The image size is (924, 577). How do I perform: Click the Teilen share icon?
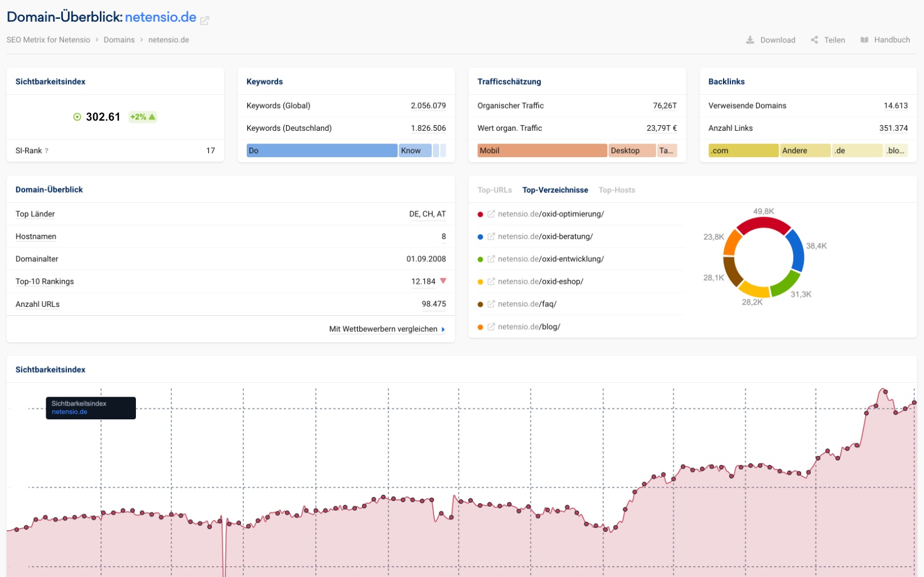pos(814,40)
